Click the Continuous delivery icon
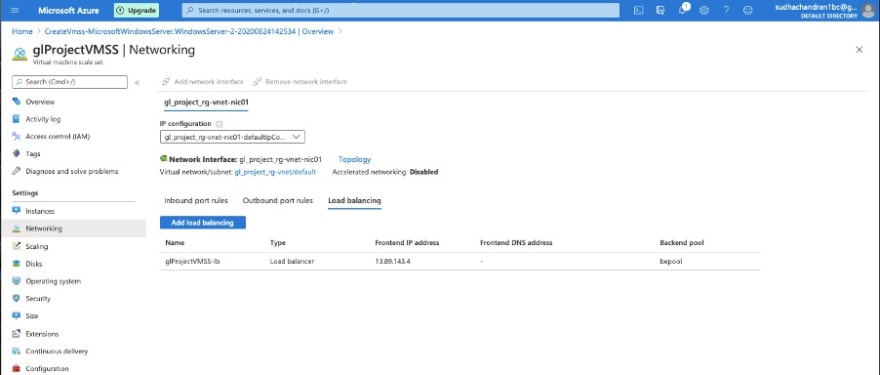880x375 pixels. click(16, 351)
